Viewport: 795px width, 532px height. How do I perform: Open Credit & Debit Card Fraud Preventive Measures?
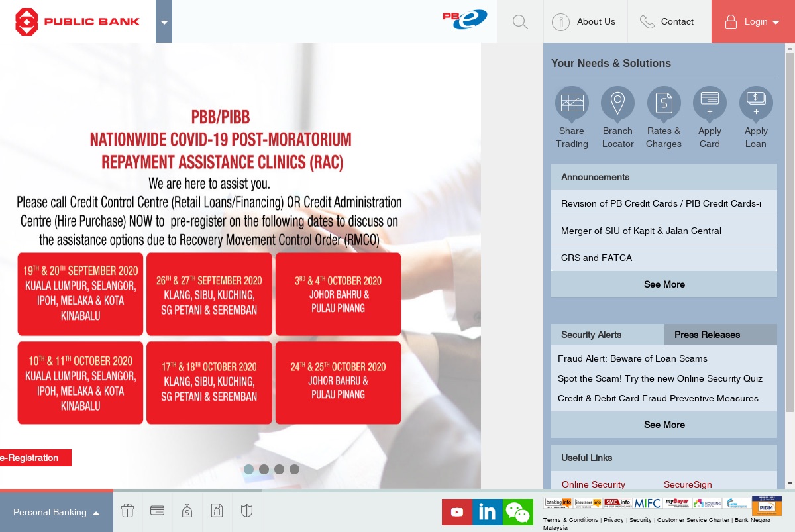click(x=658, y=398)
